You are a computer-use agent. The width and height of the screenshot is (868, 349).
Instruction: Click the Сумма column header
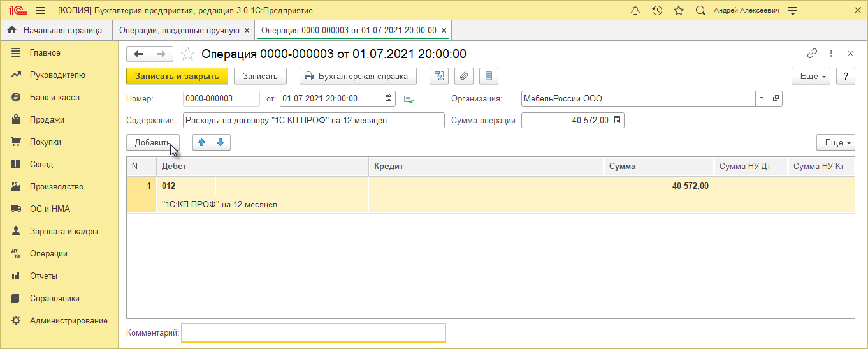[x=659, y=166]
